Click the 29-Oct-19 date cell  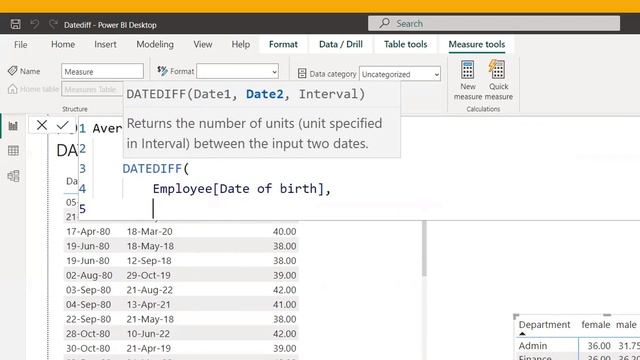[148, 276]
